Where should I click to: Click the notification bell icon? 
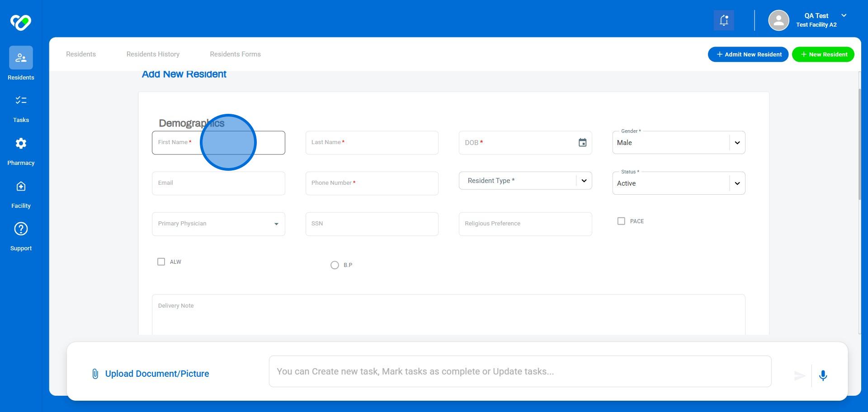724,20
